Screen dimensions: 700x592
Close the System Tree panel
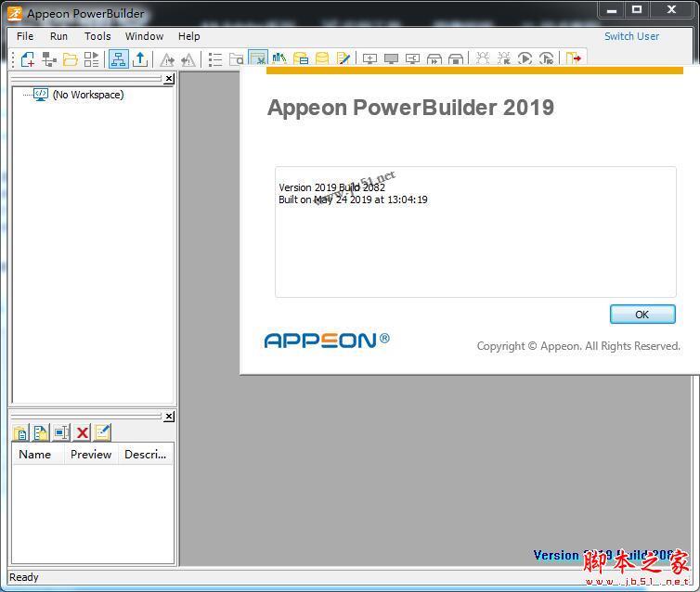point(169,79)
